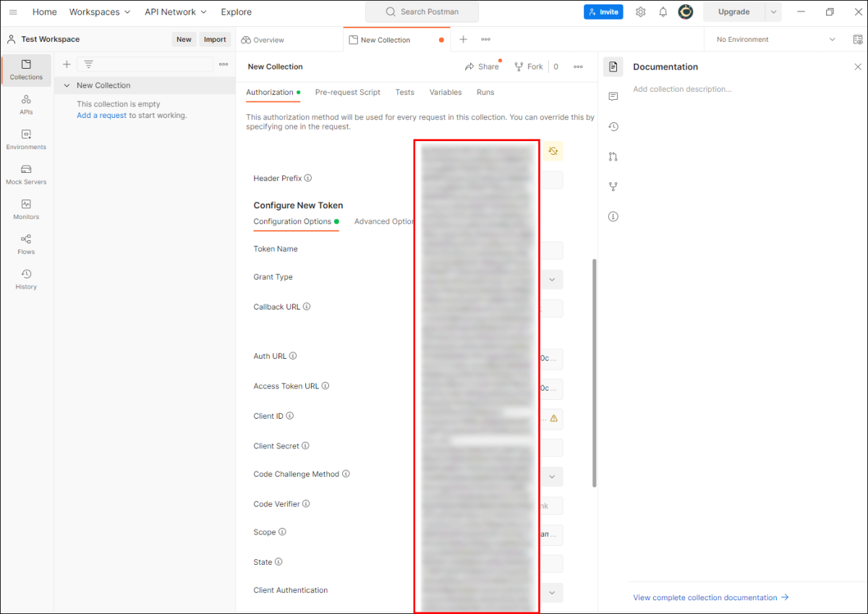
Task: Click the Fork button
Action: 528,67
